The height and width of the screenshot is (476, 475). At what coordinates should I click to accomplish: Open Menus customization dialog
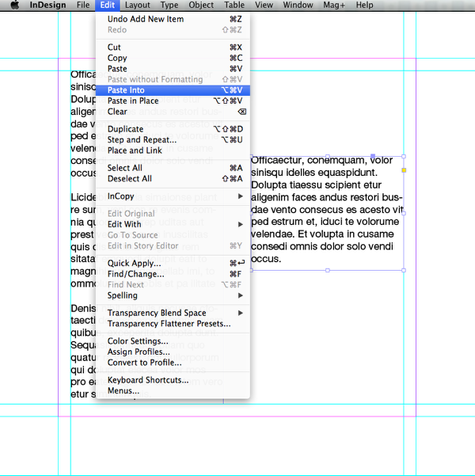coord(173,390)
